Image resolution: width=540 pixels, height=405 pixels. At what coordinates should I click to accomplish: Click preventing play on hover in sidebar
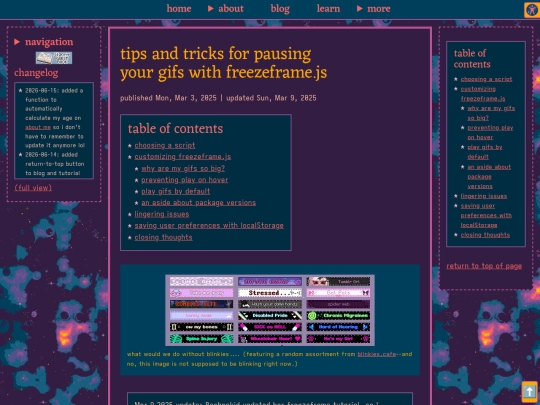click(490, 133)
